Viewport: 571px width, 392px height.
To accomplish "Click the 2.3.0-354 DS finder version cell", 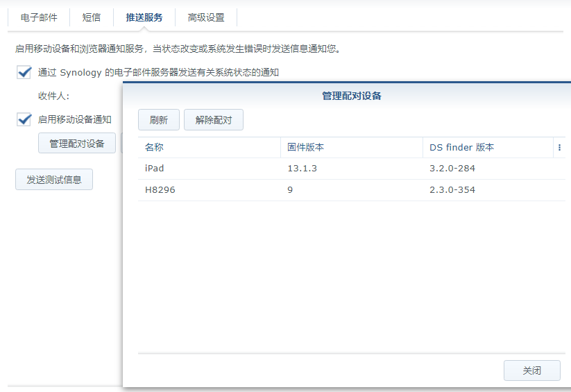I will pos(452,190).
